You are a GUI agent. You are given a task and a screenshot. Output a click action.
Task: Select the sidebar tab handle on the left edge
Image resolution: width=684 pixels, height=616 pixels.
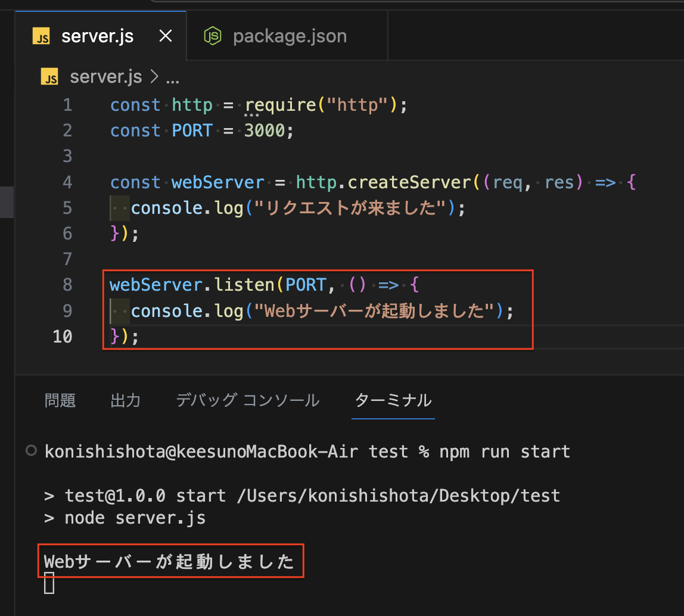click(6, 203)
